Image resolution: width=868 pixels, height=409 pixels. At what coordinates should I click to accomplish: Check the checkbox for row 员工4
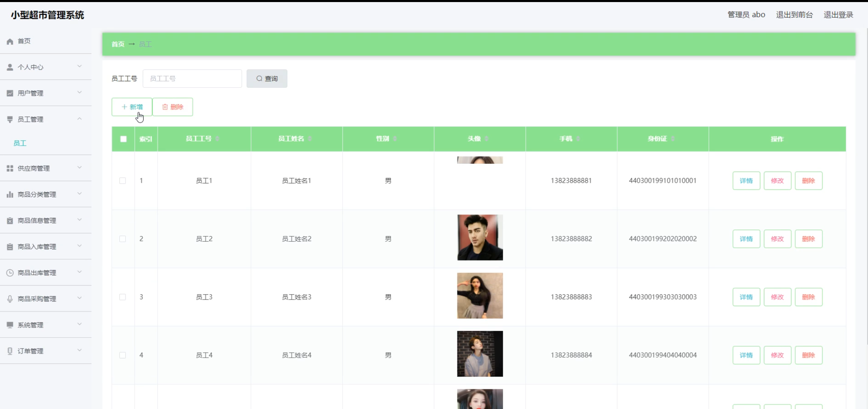point(123,355)
